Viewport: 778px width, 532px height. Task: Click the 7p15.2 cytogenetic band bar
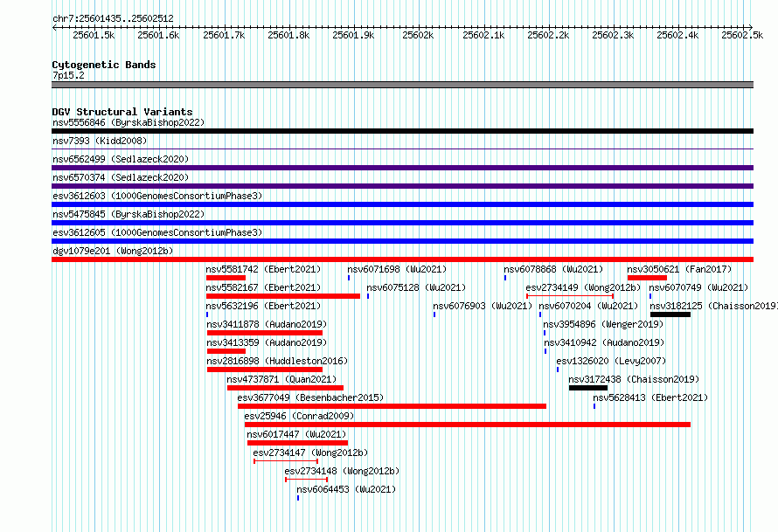point(402,85)
